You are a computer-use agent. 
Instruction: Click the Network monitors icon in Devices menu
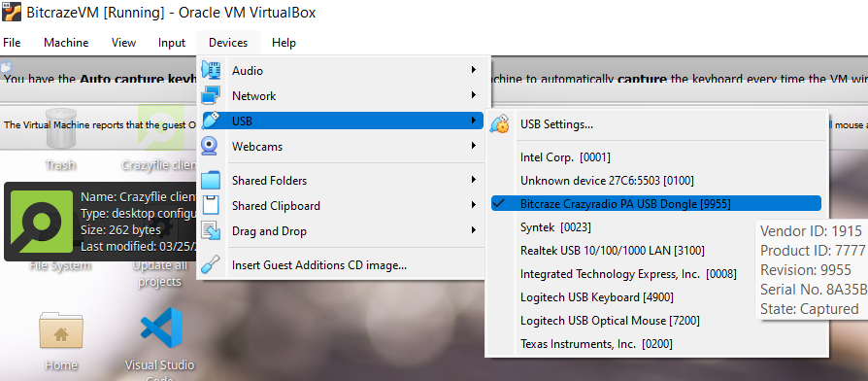point(211,95)
